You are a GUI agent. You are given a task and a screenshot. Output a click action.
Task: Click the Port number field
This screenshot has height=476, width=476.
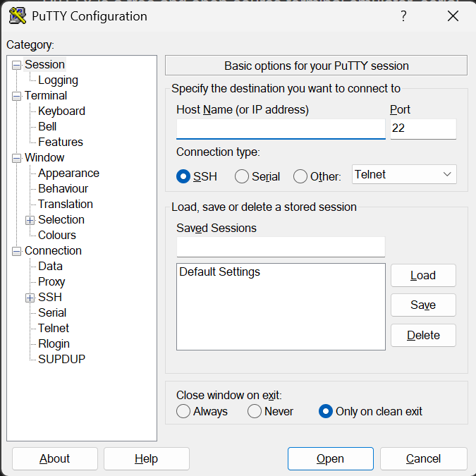[x=423, y=129]
